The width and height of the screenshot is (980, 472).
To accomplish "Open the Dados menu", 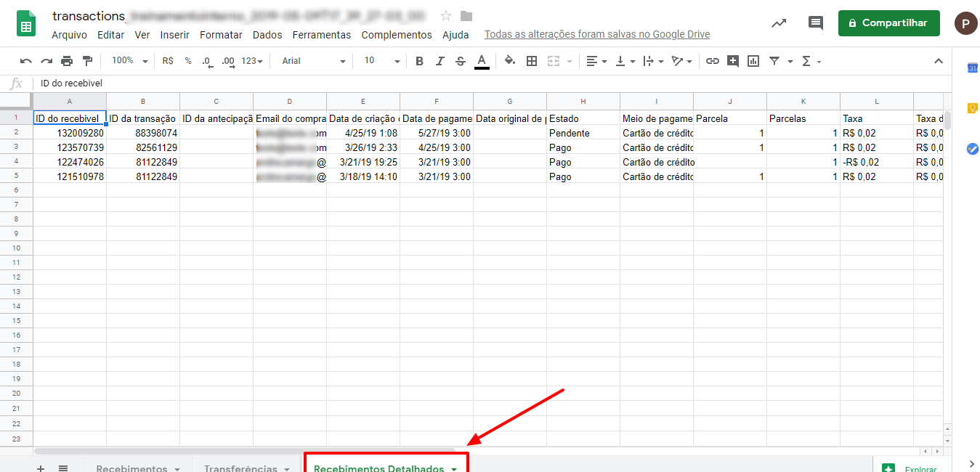I will [x=267, y=35].
